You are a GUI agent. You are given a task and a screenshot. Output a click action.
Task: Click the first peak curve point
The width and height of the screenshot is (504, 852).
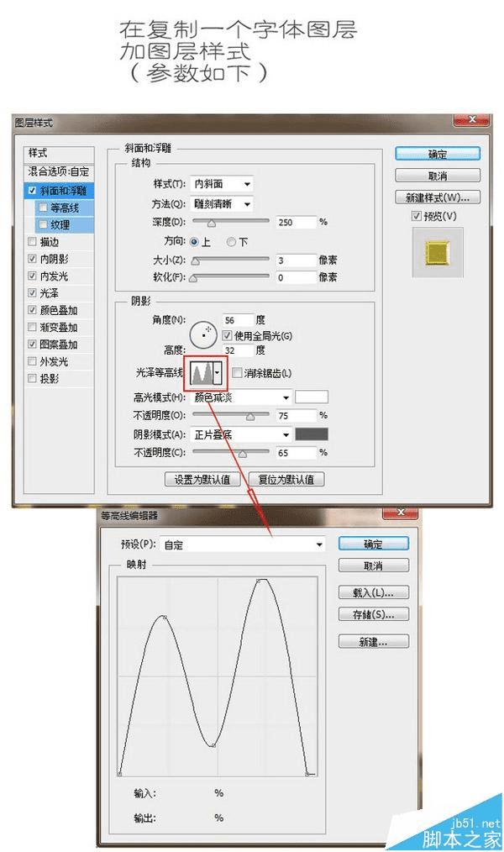[x=164, y=618]
